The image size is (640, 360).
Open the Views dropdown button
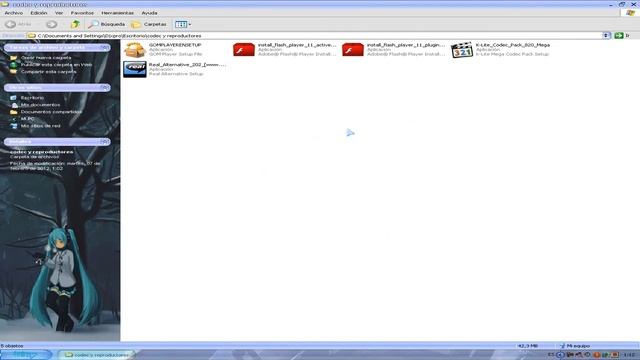pos(183,24)
